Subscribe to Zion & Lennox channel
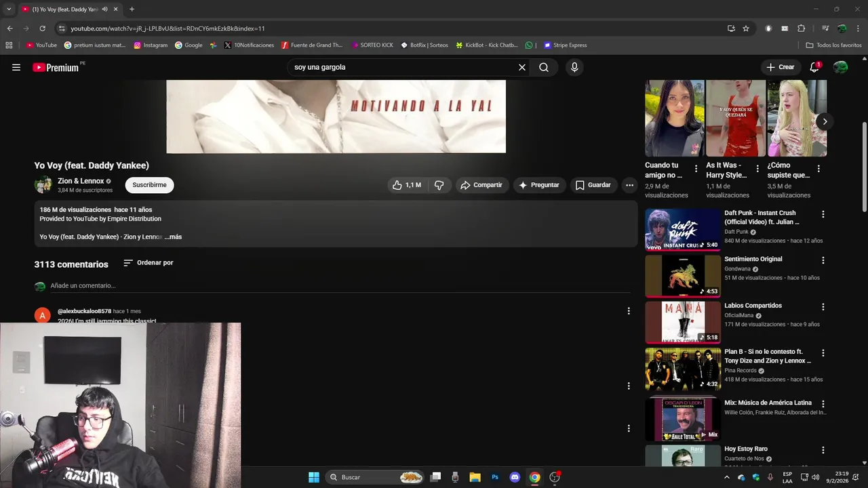 pos(149,185)
